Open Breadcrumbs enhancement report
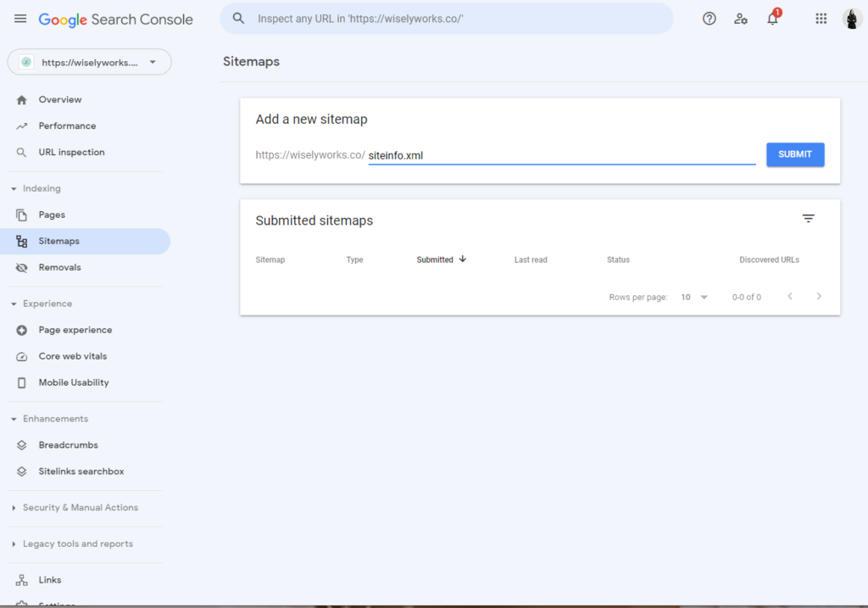Screen dimensions: 868x608 tap(68, 445)
